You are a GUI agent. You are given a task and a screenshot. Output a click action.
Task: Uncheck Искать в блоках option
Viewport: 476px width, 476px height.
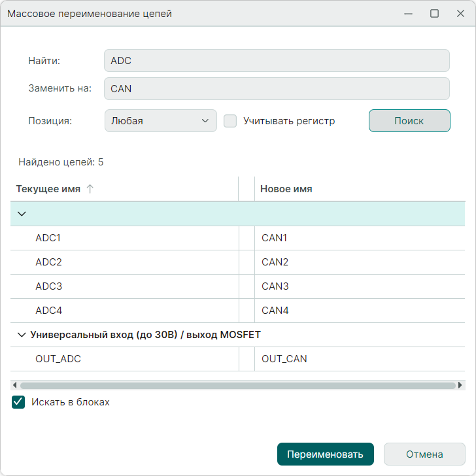click(18, 402)
